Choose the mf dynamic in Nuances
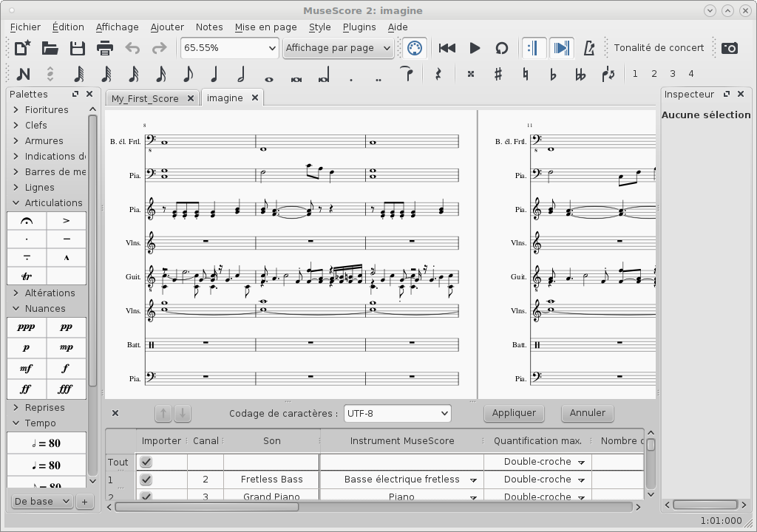 click(27, 369)
